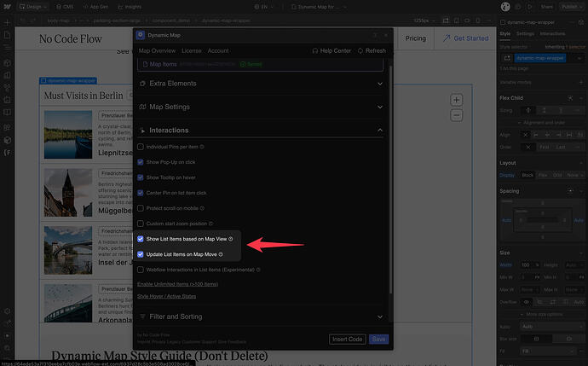Image resolution: width=588 pixels, height=366 pixels.
Task: Zoom out the map with minus button
Action: click(457, 115)
